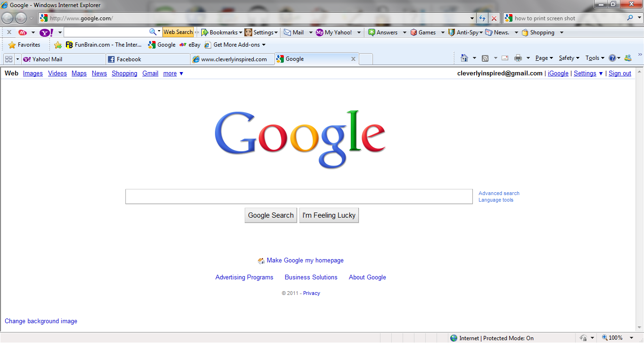Open a new blank tab
644x343 pixels.
point(366,59)
